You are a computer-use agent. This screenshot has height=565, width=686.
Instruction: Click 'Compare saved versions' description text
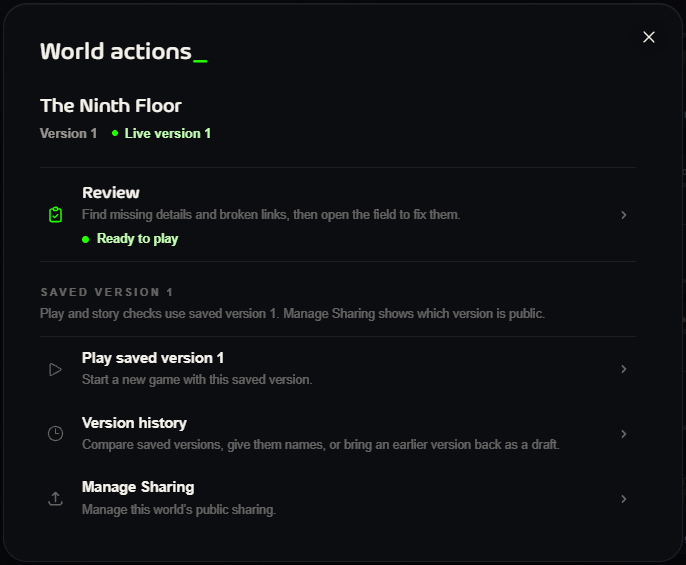coord(321,445)
